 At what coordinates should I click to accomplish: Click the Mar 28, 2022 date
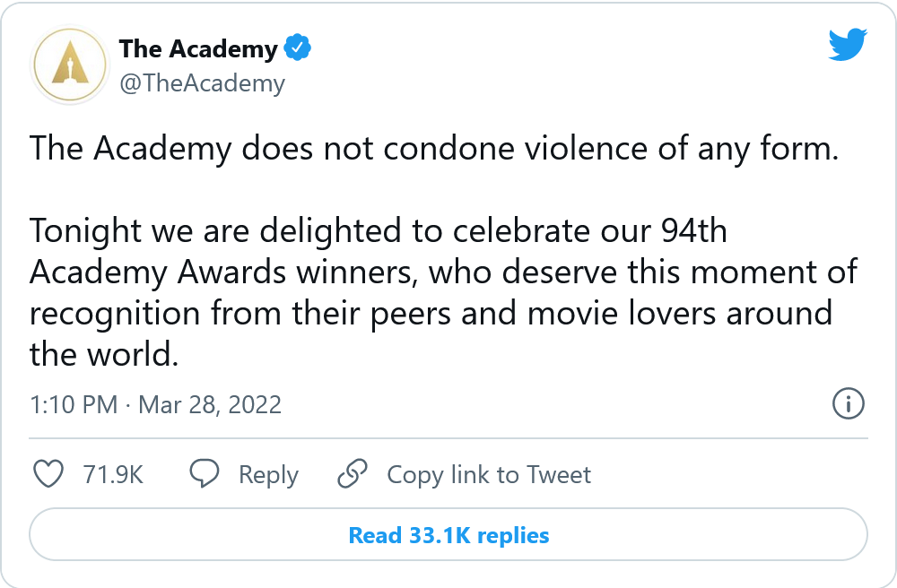(x=208, y=404)
